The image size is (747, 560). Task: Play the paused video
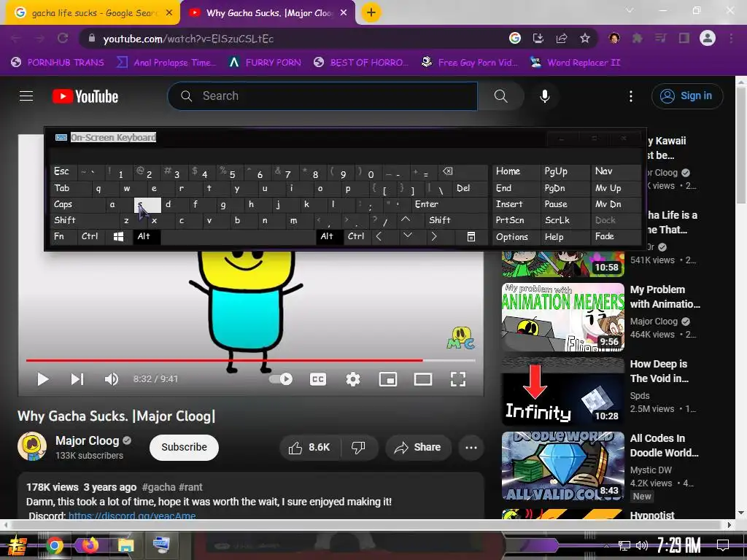coord(43,379)
